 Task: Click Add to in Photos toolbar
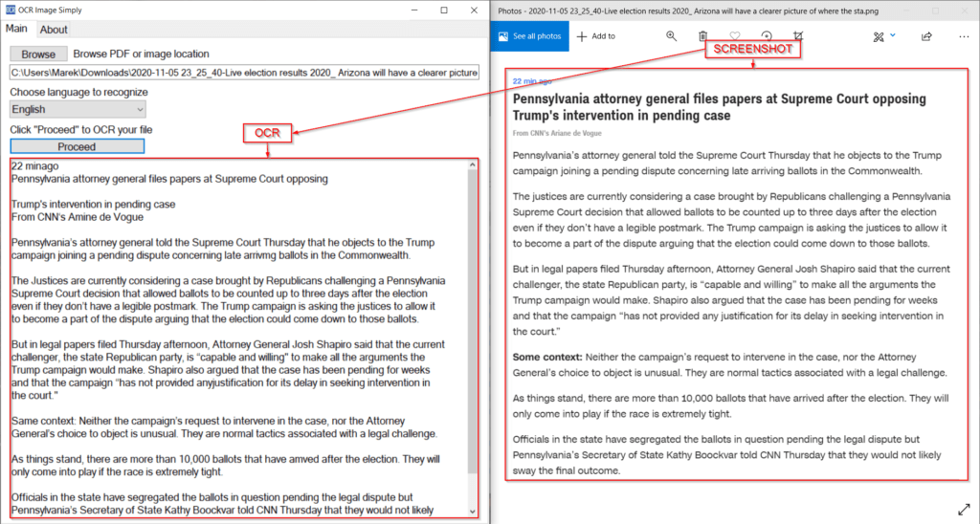point(595,36)
